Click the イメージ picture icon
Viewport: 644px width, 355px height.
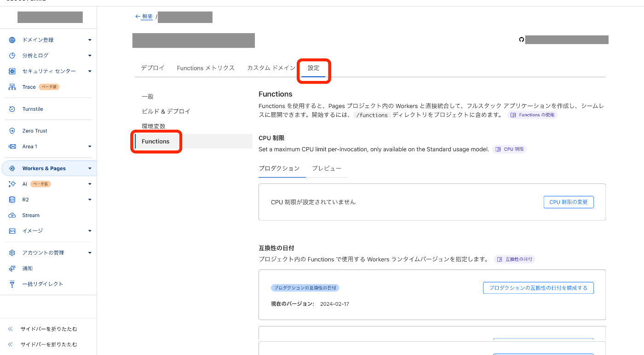[12, 231]
